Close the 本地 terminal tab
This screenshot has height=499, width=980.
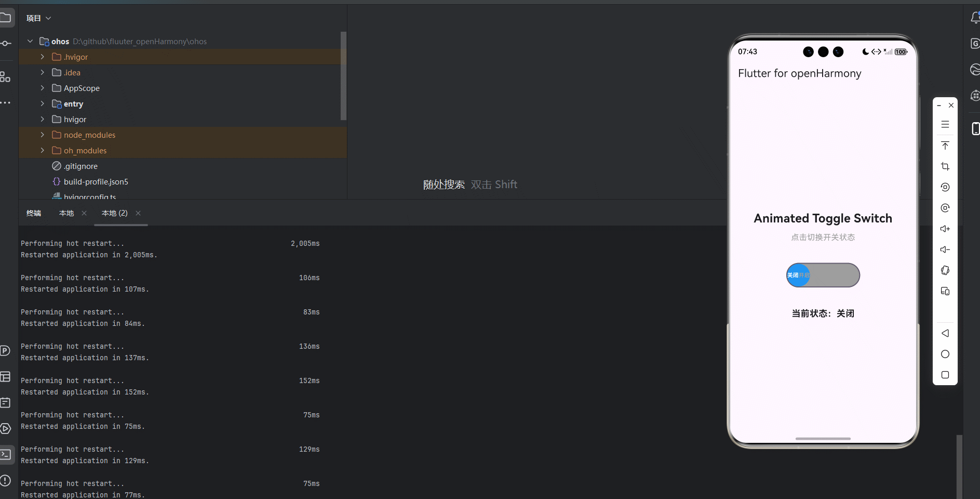(84, 213)
